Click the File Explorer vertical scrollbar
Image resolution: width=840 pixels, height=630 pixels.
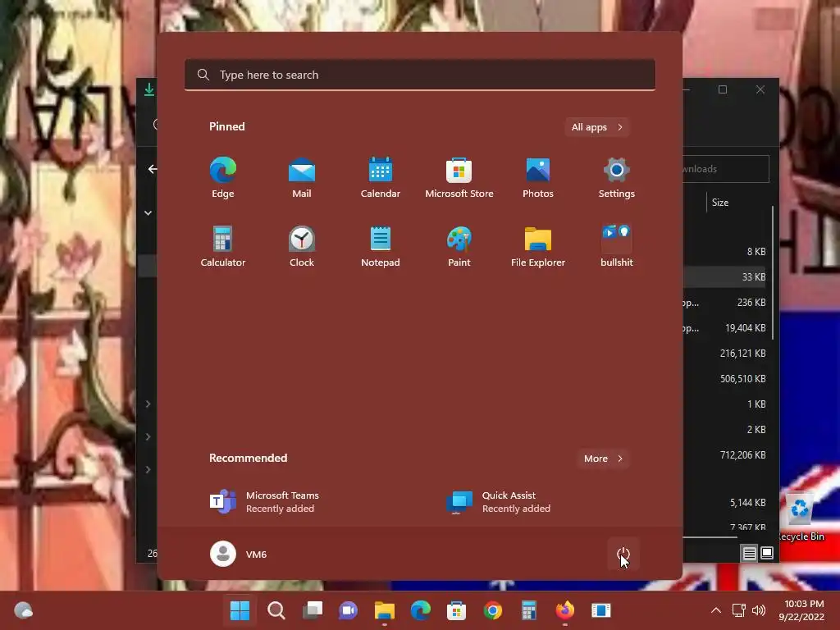click(x=773, y=273)
